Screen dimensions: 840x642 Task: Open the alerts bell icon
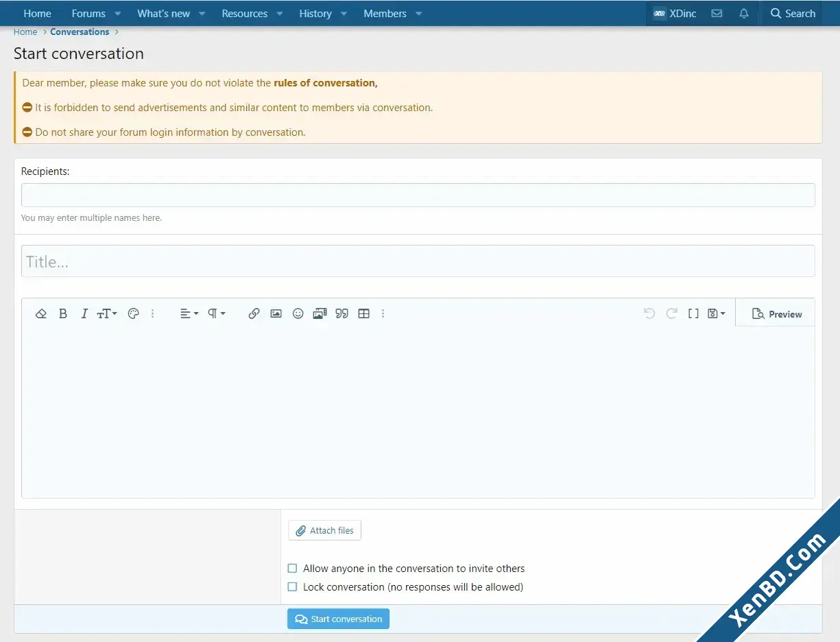(744, 14)
